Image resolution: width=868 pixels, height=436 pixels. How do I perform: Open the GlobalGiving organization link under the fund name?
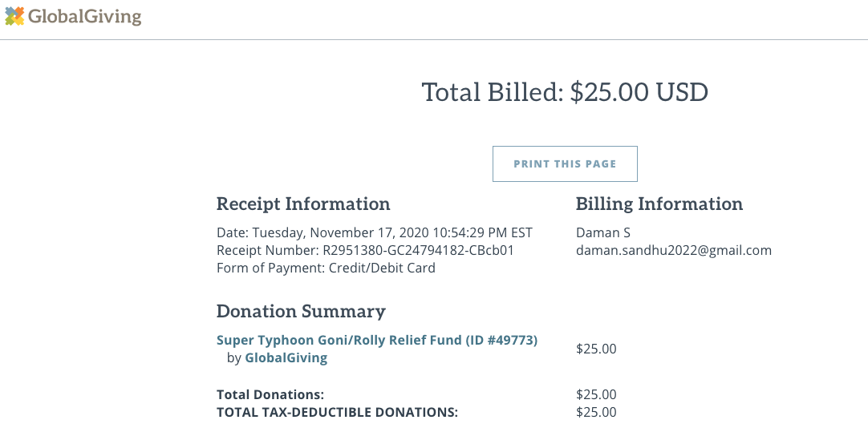tap(286, 358)
